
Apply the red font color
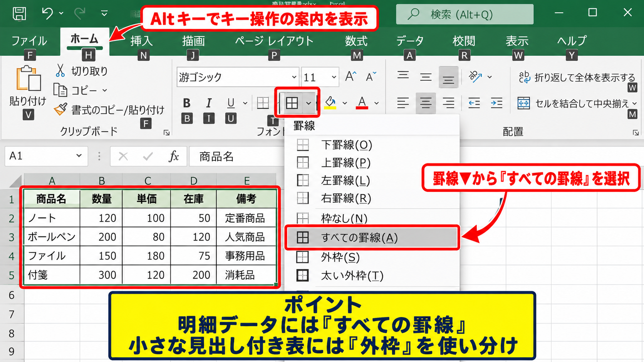coord(362,103)
